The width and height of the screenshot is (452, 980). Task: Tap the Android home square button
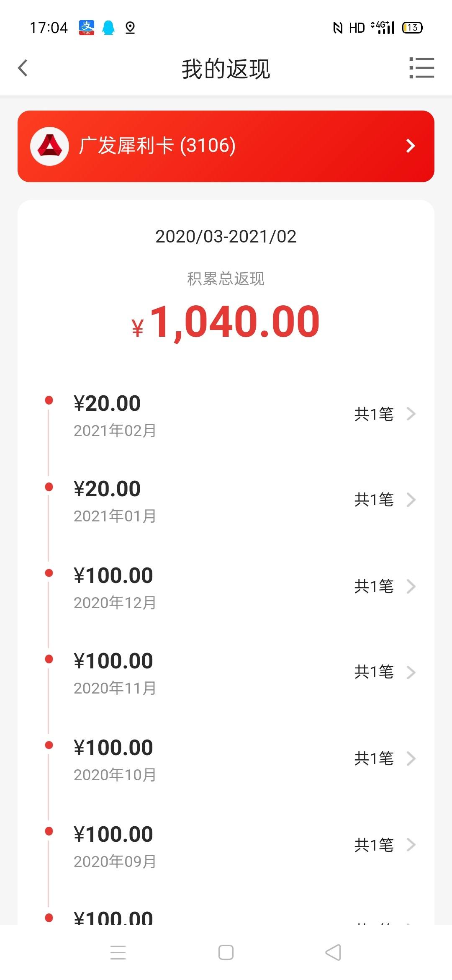(x=226, y=952)
